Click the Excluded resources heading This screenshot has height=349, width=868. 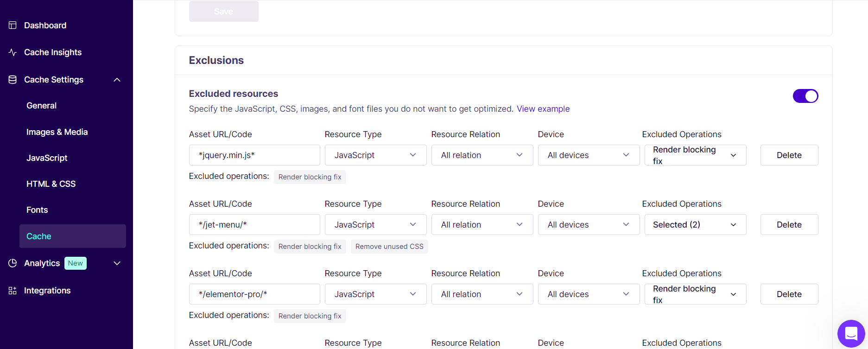point(234,94)
